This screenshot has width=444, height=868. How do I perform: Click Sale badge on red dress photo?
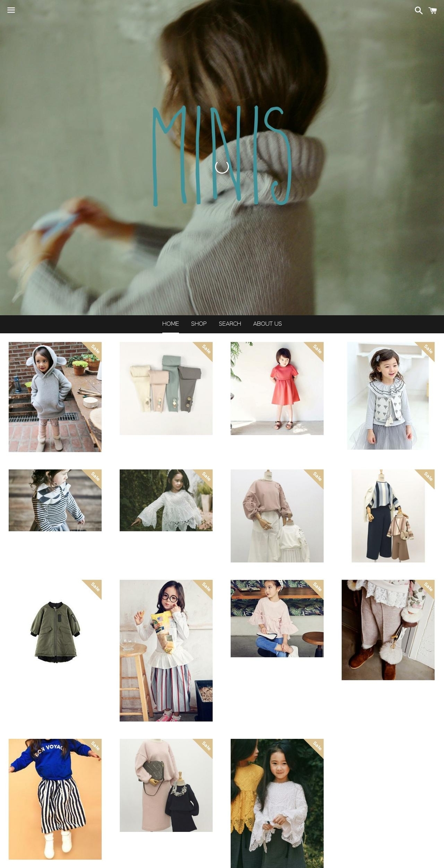(317, 349)
